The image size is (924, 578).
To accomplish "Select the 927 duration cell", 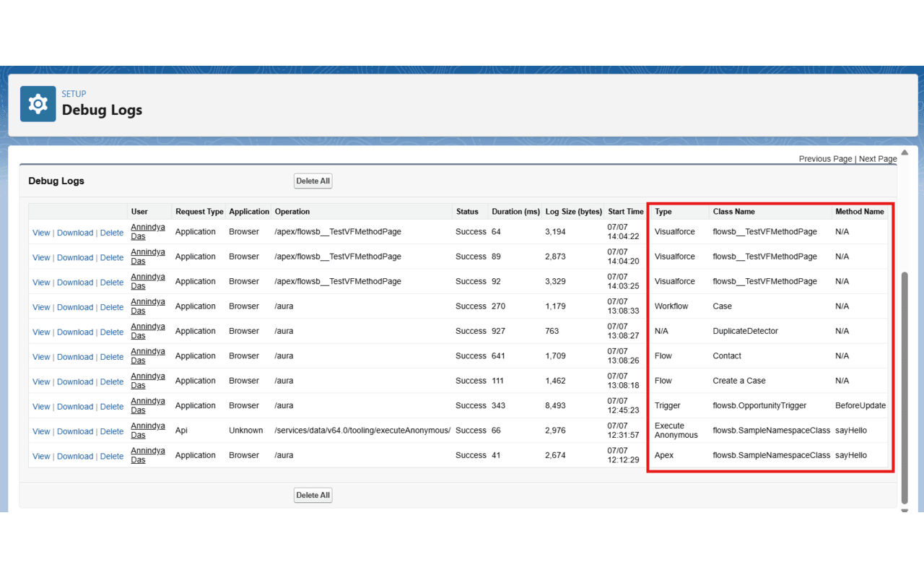I will 498,331.
